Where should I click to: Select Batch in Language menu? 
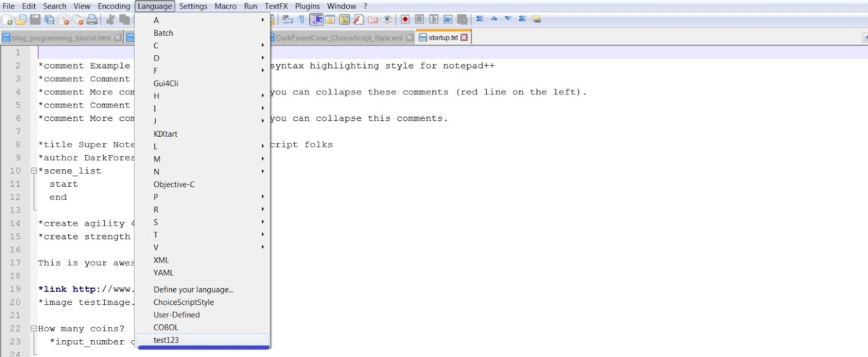click(x=203, y=33)
